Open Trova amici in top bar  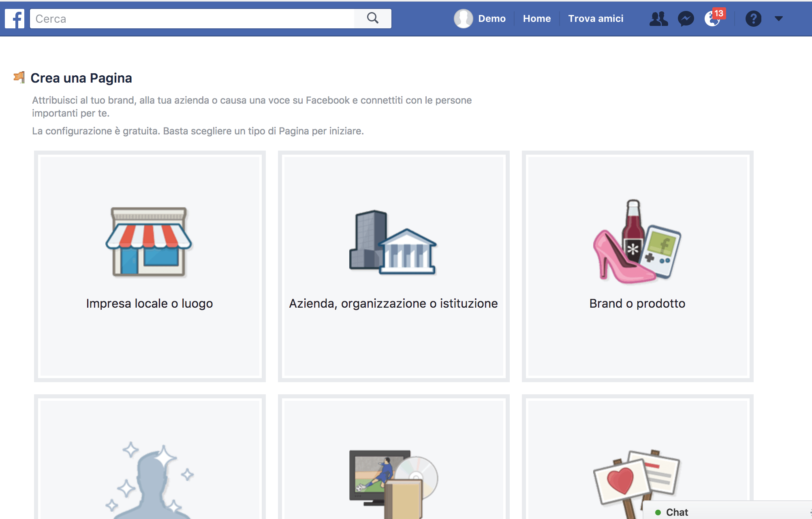point(596,19)
